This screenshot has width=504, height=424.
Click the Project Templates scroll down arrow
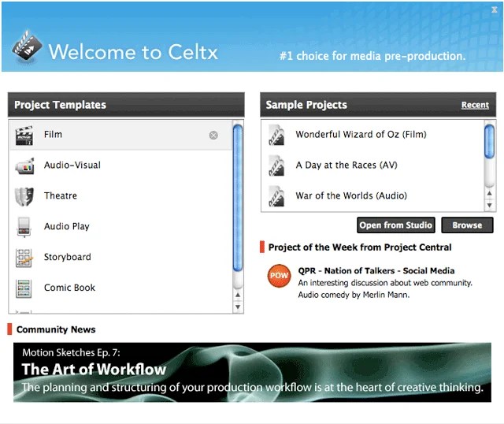[238, 307]
